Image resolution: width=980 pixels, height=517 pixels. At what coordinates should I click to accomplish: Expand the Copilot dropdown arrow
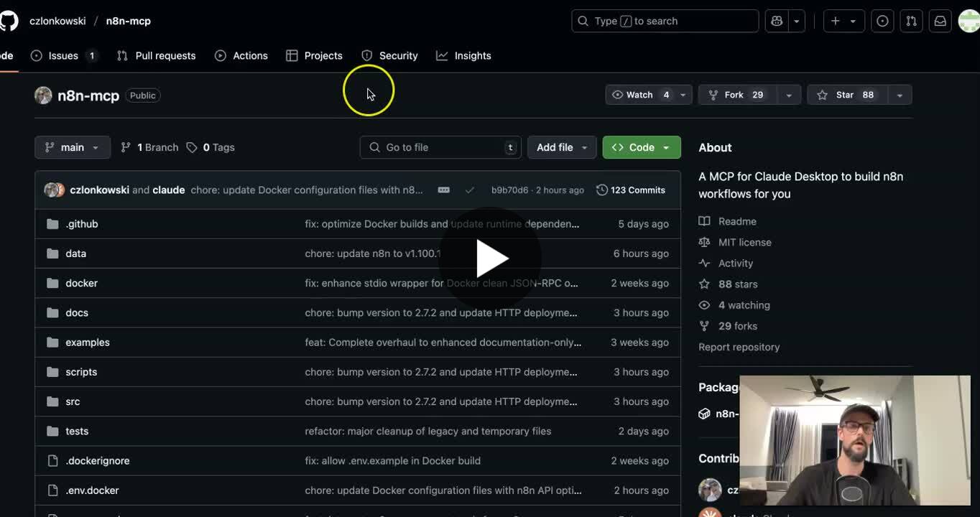pyautogui.click(x=796, y=22)
